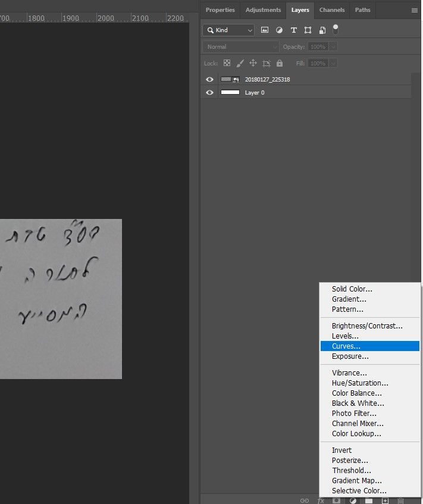423x504 pixels.
Task: Select Posterize... adjustment
Action: (x=370, y=461)
